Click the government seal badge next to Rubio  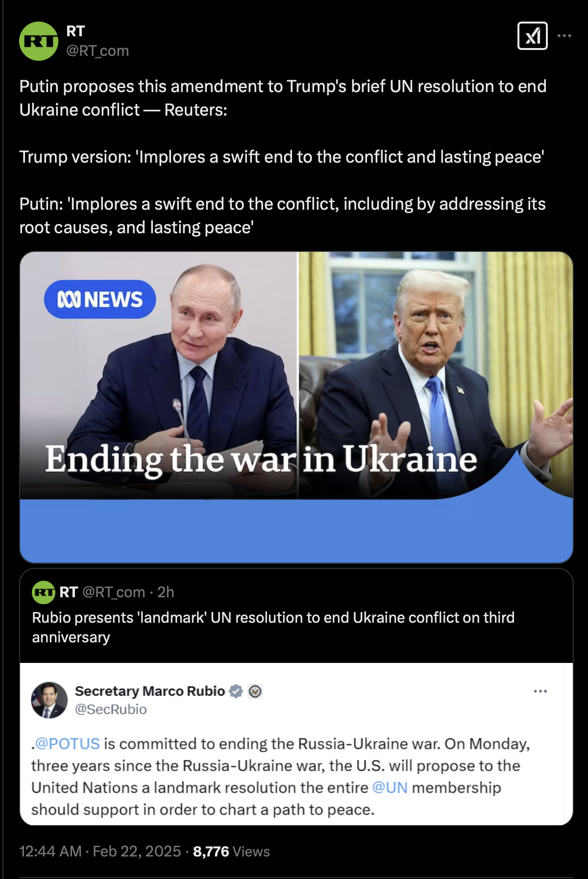(x=255, y=691)
